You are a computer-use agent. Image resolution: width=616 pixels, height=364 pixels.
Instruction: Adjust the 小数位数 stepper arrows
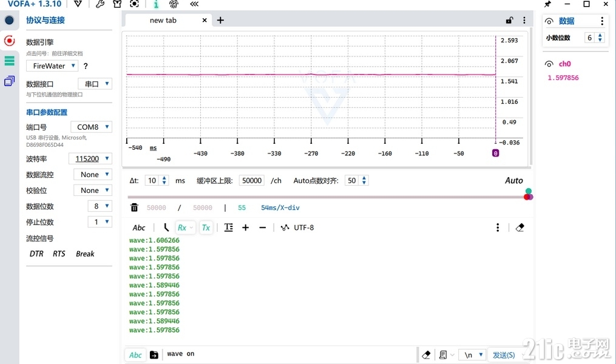click(x=600, y=38)
